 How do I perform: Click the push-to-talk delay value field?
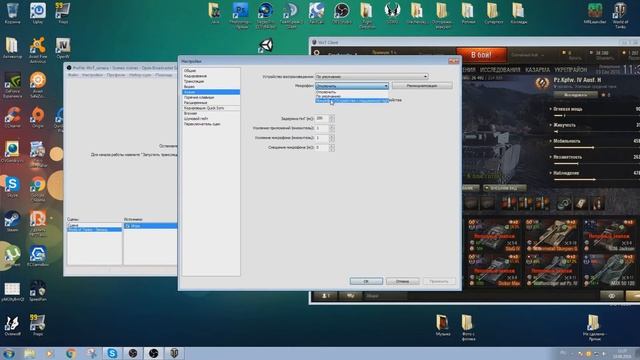click(322, 118)
